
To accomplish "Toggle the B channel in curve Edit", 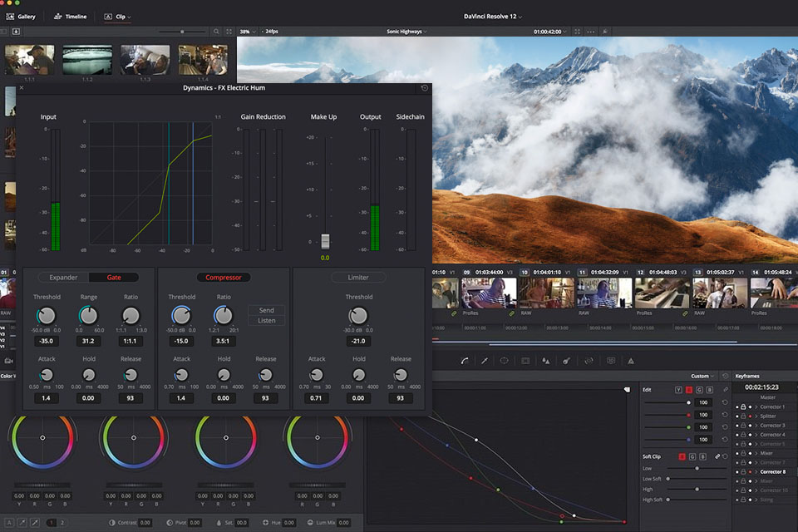I will (x=709, y=390).
